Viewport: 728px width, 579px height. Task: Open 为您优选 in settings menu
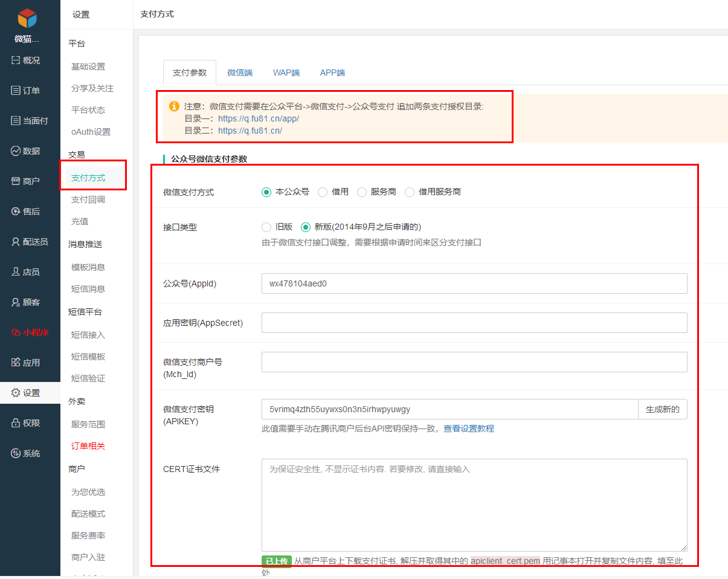88,492
